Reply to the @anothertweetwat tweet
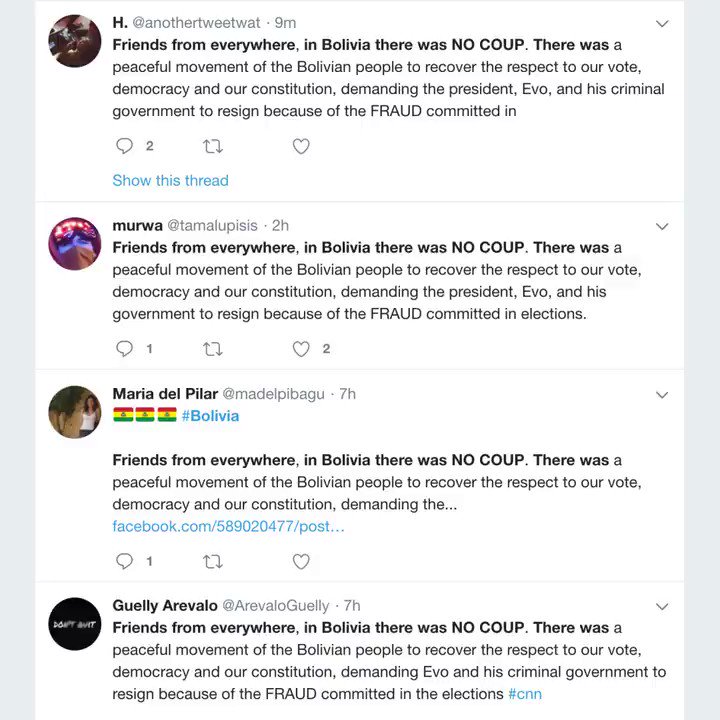This screenshot has width=720, height=720. point(125,146)
